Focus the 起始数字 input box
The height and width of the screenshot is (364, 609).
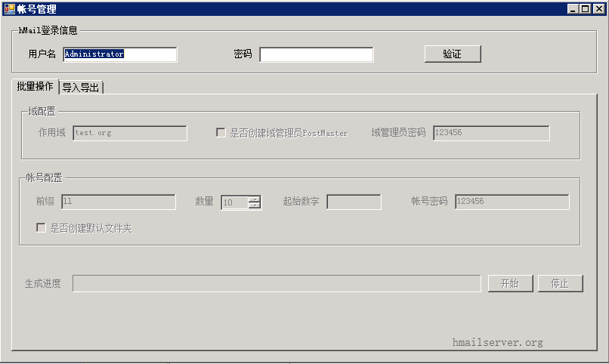354,202
